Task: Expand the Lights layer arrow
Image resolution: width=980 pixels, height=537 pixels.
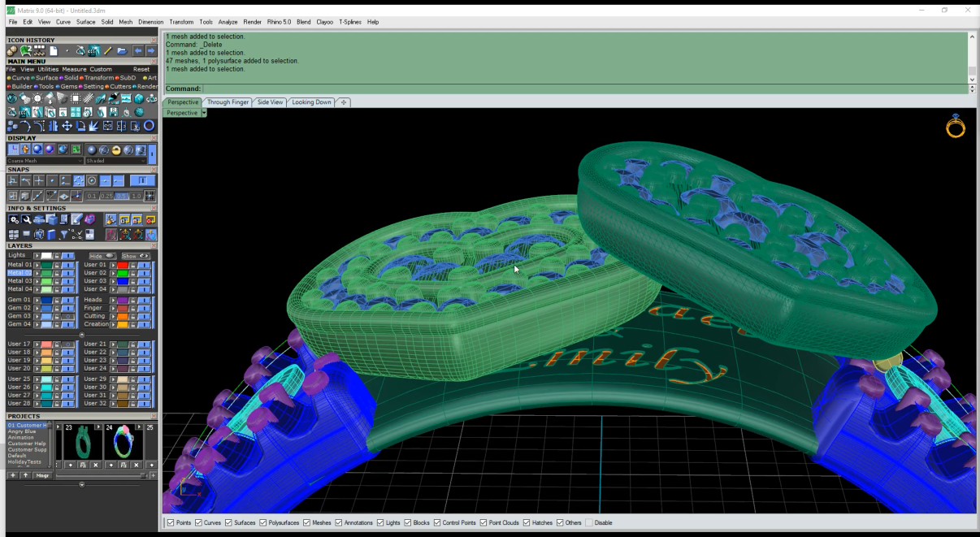Action: click(37, 255)
